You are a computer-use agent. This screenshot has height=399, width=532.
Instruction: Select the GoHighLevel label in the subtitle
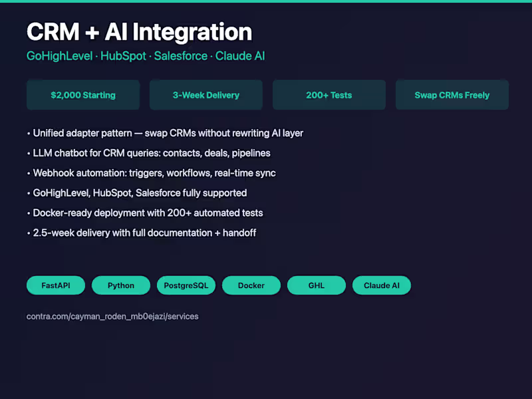point(59,56)
